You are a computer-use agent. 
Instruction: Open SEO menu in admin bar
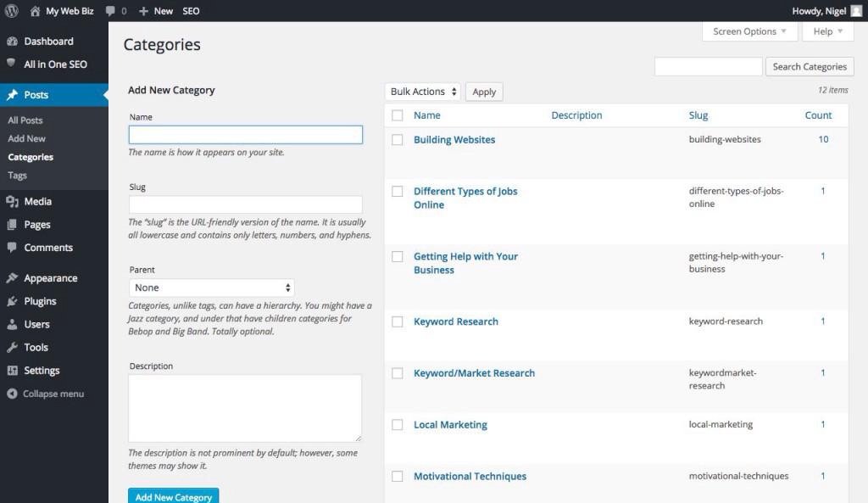[191, 11]
